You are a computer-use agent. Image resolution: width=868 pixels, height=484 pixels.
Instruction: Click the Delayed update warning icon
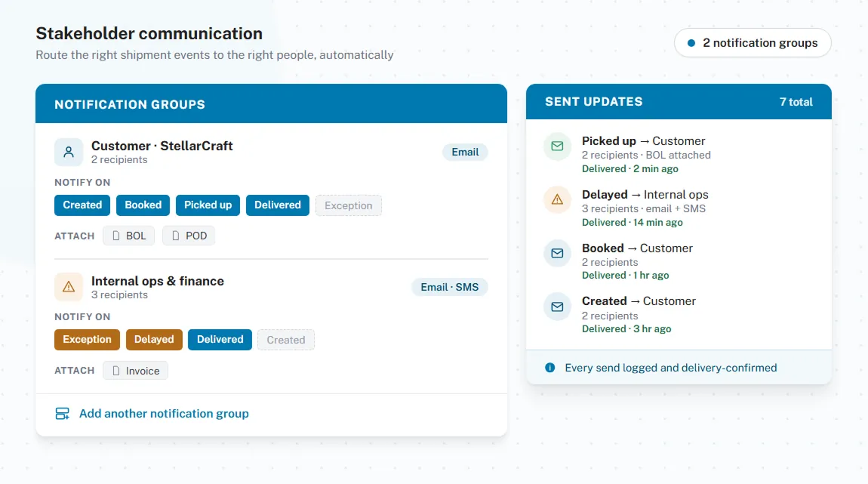pyautogui.click(x=558, y=200)
